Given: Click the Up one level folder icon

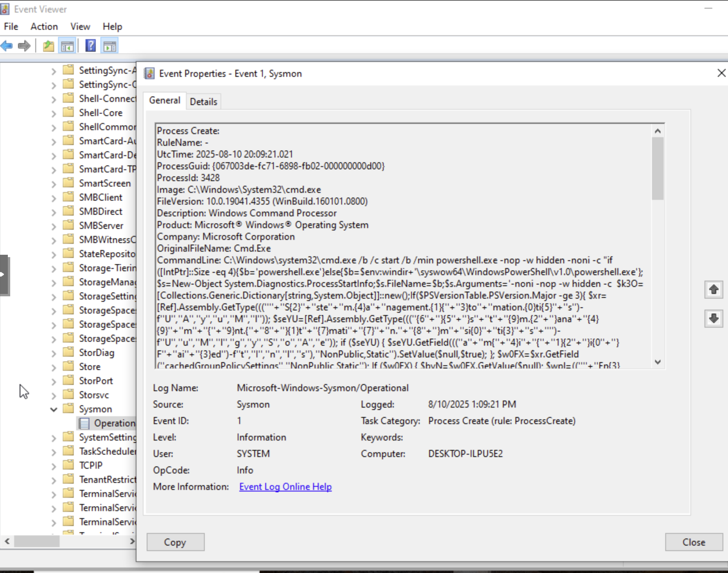Looking at the screenshot, I should point(49,46).
